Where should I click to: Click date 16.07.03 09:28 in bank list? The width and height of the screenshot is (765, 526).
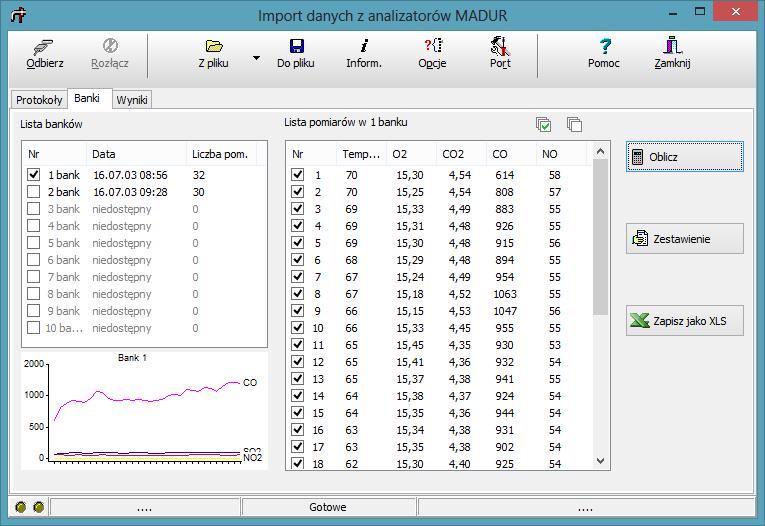coord(130,192)
